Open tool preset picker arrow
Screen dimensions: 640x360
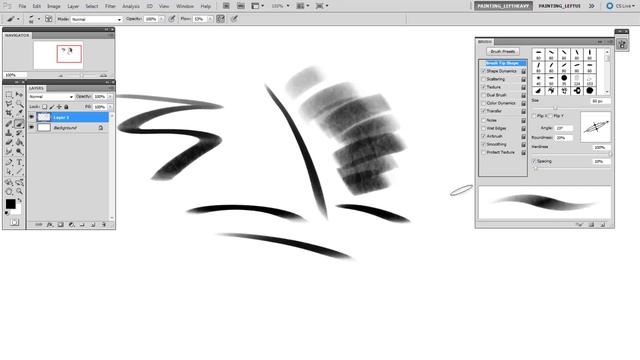coord(18,19)
